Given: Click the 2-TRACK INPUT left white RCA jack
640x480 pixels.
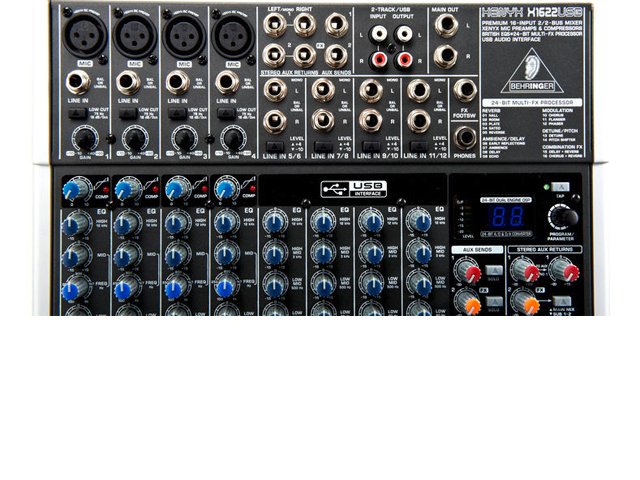Looking at the screenshot, I should point(378,34).
